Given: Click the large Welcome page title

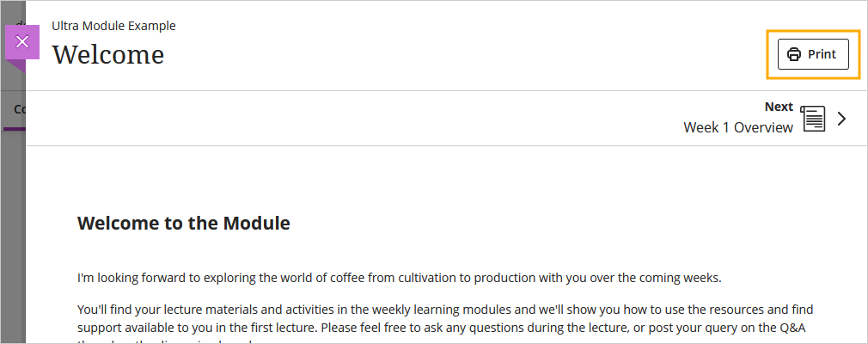Looking at the screenshot, I should coord(108,55).
